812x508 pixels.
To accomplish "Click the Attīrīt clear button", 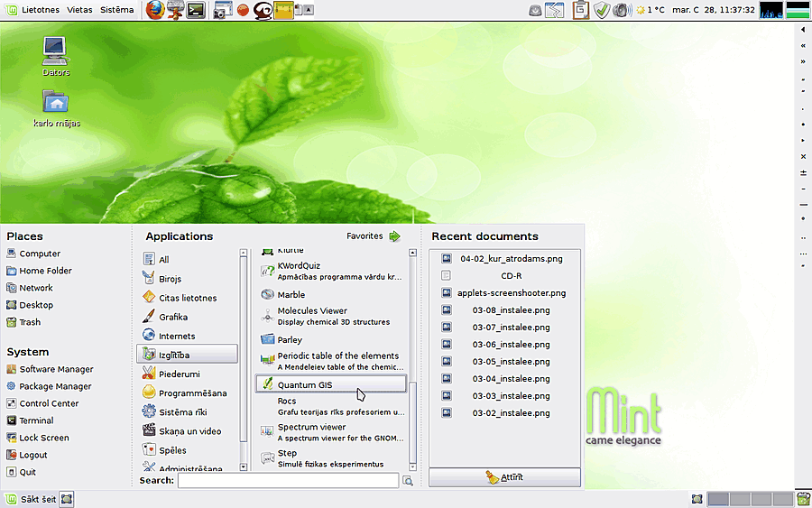I will [504, 477].
